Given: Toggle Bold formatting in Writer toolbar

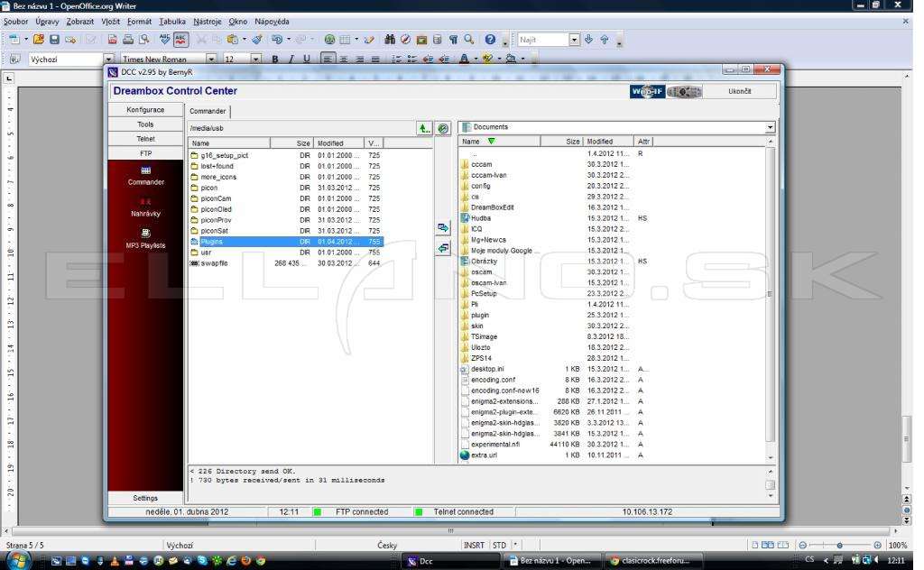Looking at the screenshot, I should tap(274, 59).
